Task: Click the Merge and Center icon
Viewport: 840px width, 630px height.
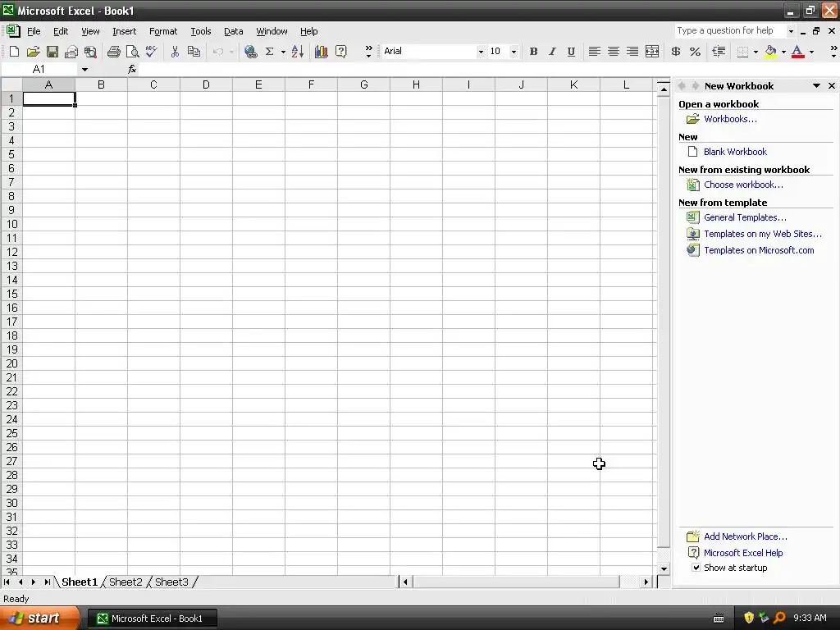Action: (652, 52)
